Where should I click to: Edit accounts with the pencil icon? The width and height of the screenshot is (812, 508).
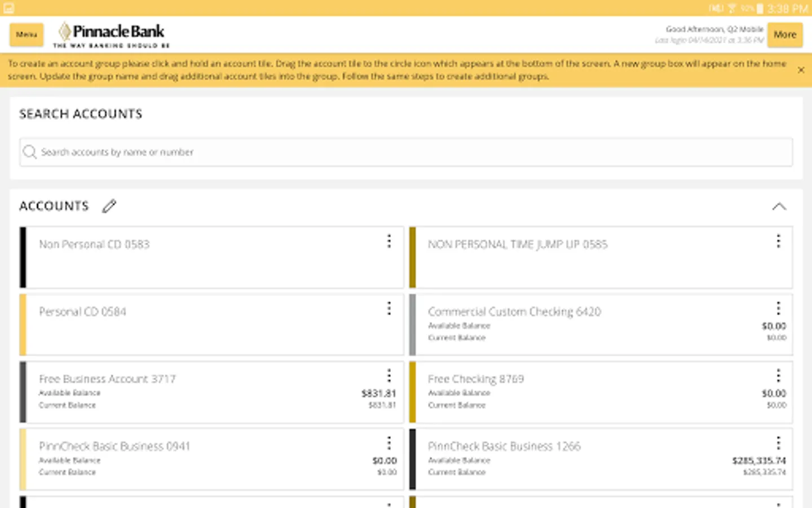109,206
